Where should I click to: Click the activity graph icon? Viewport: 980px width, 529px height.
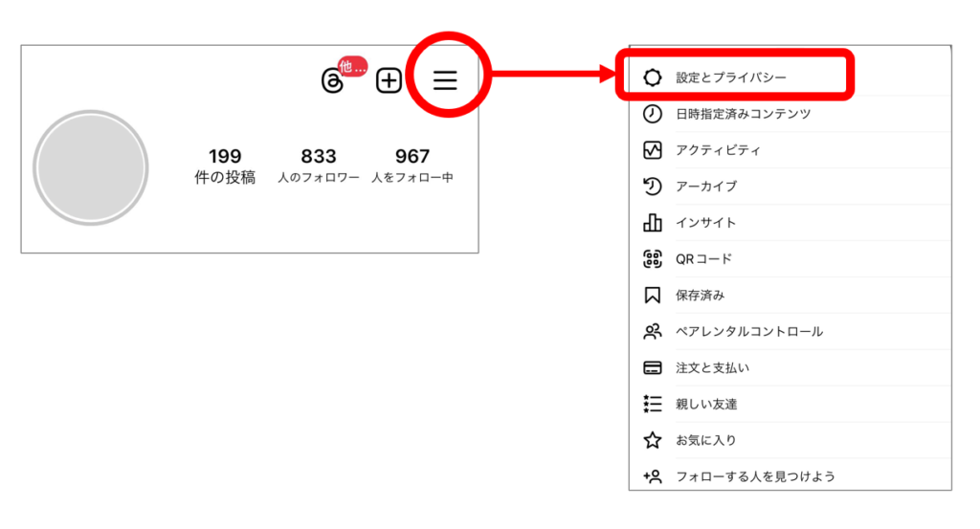652,150
